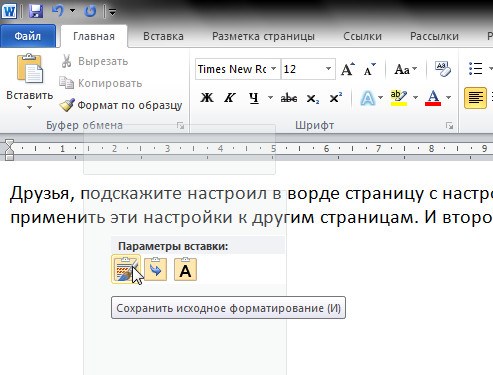Expand text effects dropdown arrow
This screenshot has height=375, width=493.
[x=381, y=98]
